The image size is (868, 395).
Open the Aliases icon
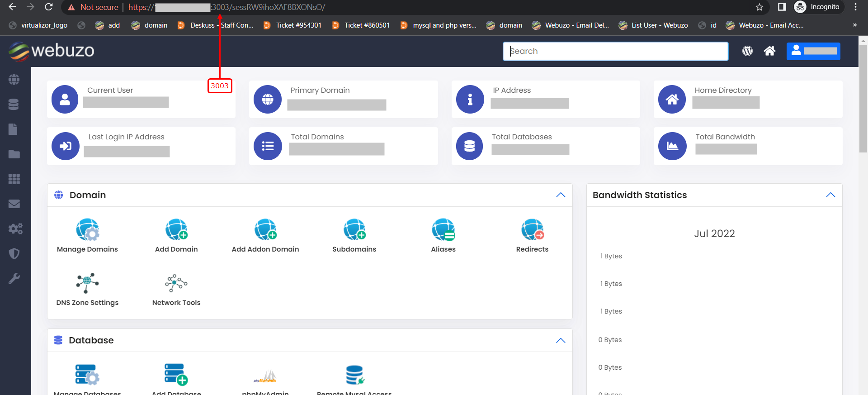click(x=443, y=230)
